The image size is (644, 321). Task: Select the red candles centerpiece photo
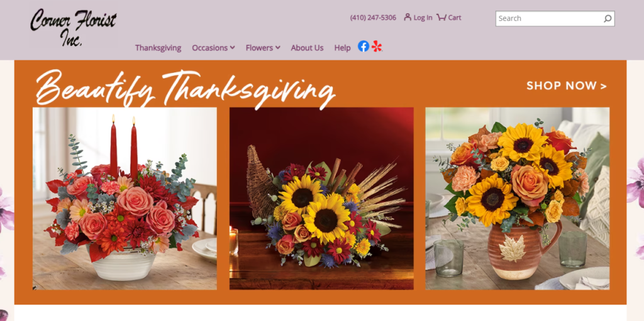click(x=125, y=199)
